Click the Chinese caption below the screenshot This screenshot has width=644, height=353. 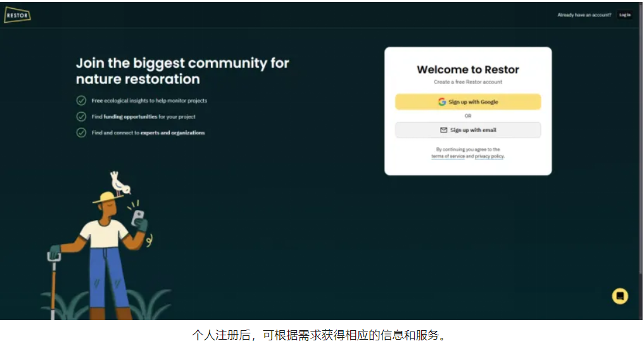tap(320, 335)
